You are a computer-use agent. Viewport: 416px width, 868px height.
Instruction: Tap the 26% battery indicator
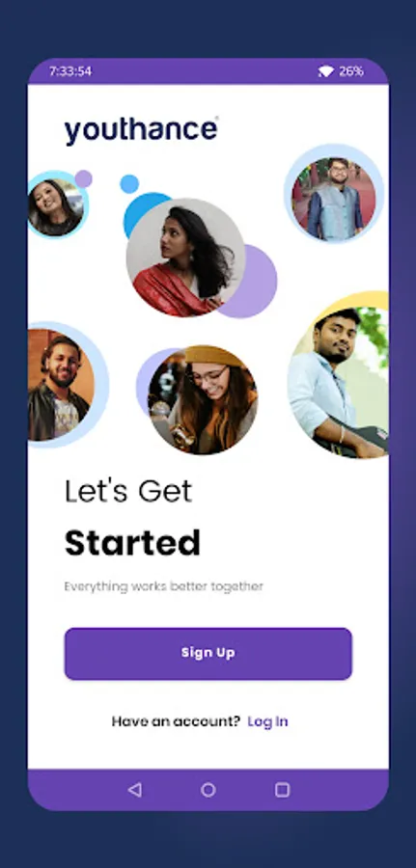[351, 71]
